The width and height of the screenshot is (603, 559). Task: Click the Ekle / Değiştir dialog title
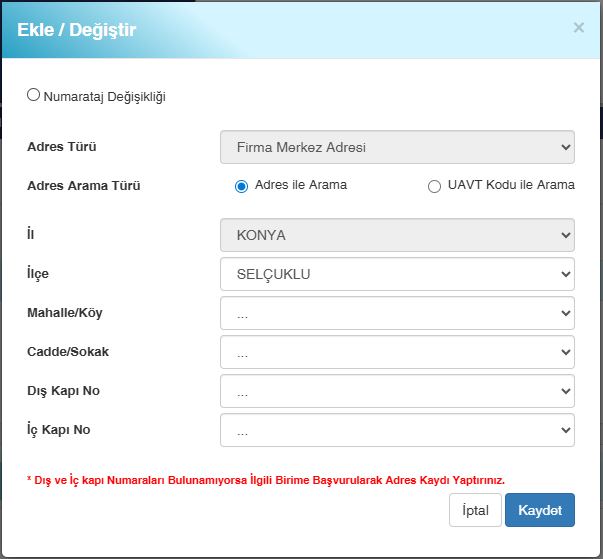76,30
